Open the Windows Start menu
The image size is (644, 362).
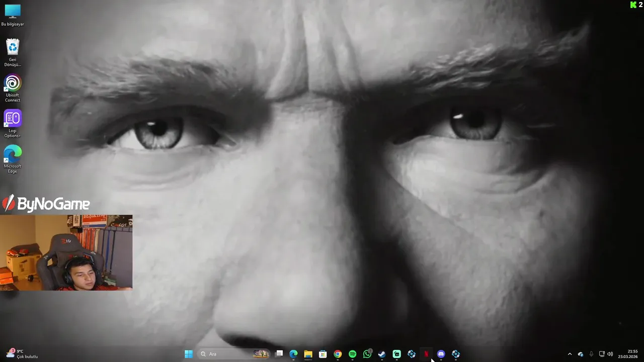coord(189,354)
